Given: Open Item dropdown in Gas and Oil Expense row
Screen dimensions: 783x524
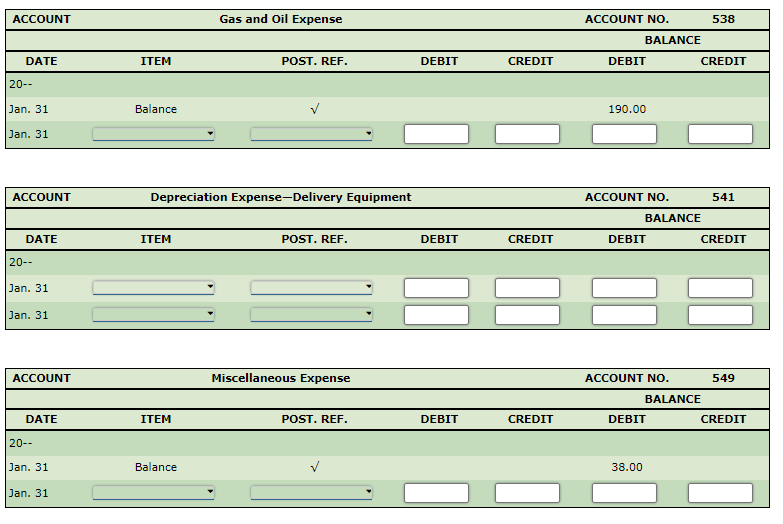Looking at the screenshot, I should pyautogui.click(x=153, y=134).
